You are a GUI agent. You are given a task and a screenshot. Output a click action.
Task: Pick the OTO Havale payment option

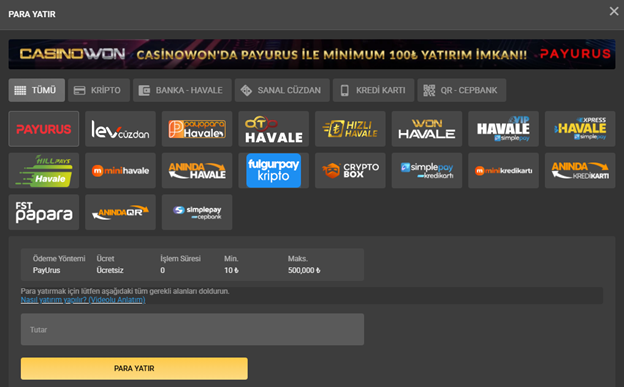(x=274, y=129)
